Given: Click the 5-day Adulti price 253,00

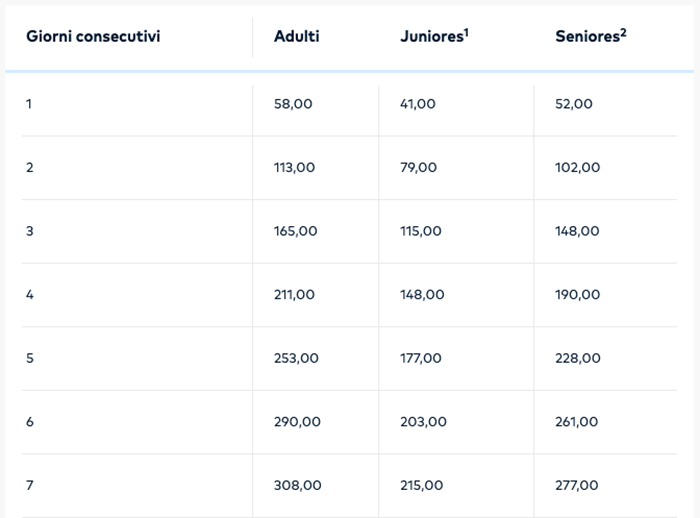Looking at the screenshot, I should tap(296, 358).
